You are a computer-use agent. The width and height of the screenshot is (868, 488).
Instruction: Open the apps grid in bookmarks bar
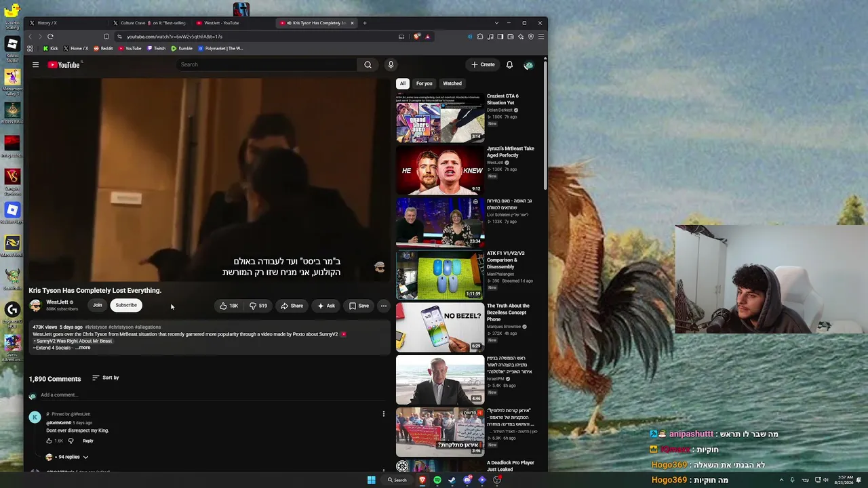pos(30,49)
